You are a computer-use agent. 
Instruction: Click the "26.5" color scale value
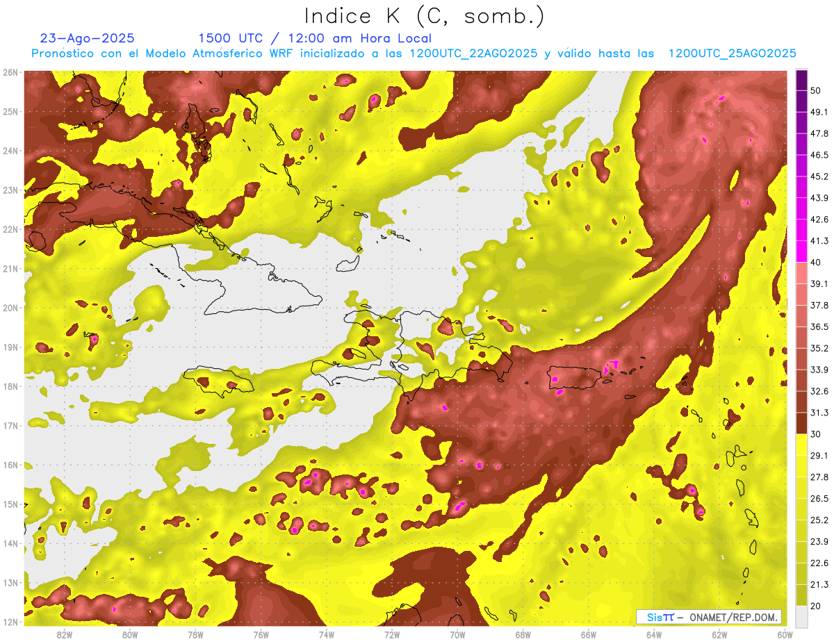click(819, 499)
